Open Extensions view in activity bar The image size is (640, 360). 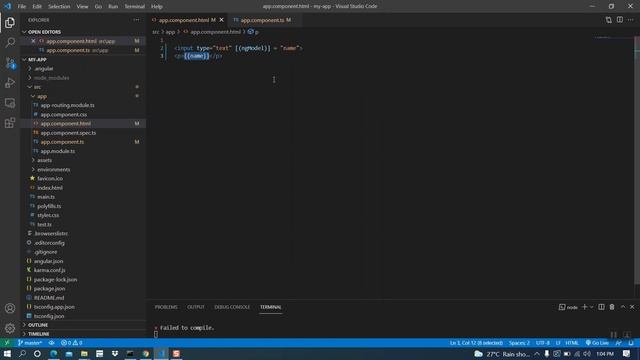(x=10, y=123)
